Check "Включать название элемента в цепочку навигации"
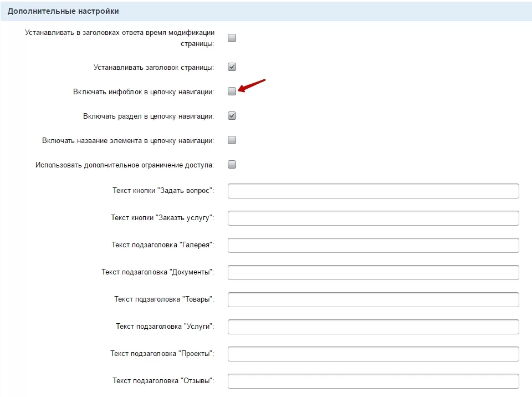 pos(232,140)
